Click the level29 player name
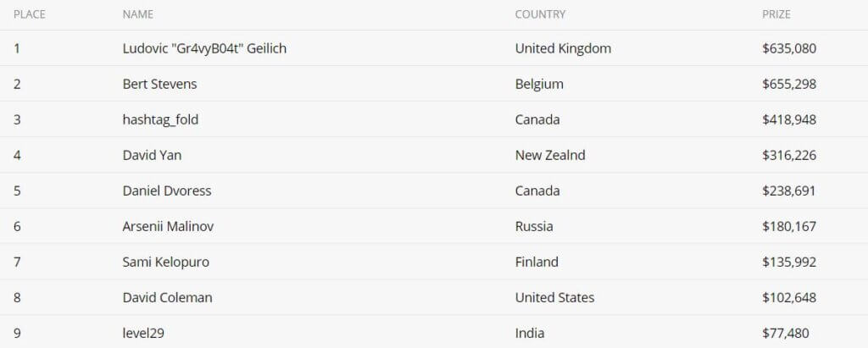This screenshot has width=868, height=348. [143, 333]
